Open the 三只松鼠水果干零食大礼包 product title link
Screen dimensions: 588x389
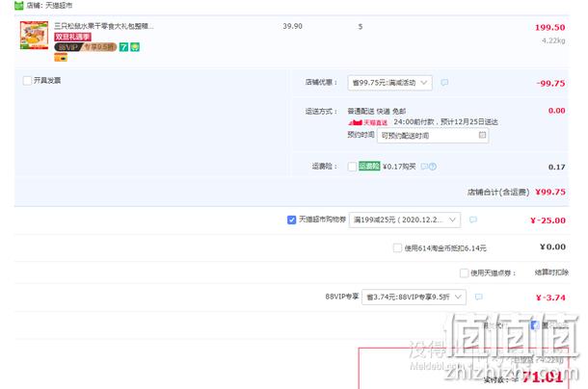tap(104, 26)
